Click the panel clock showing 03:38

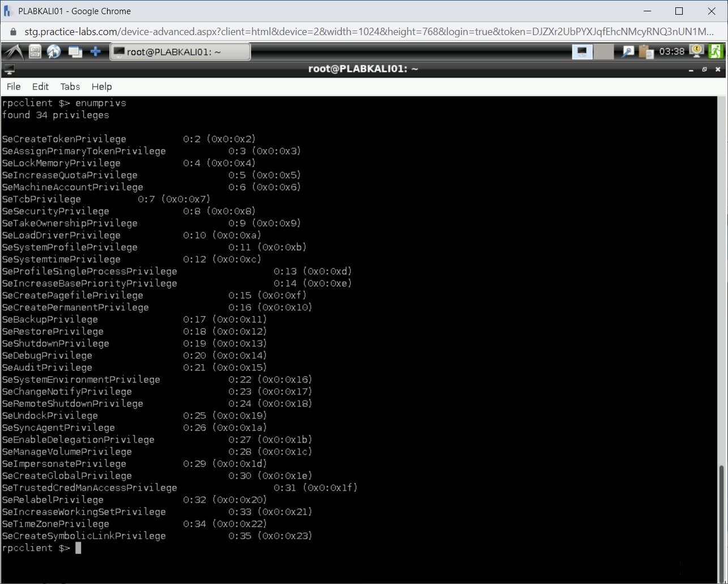(x=671, y=51)
